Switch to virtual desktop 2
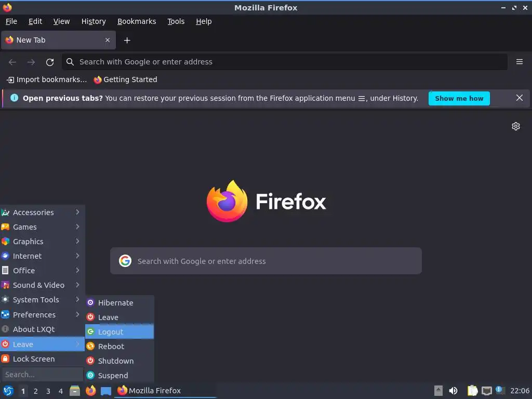 [36, 391]
